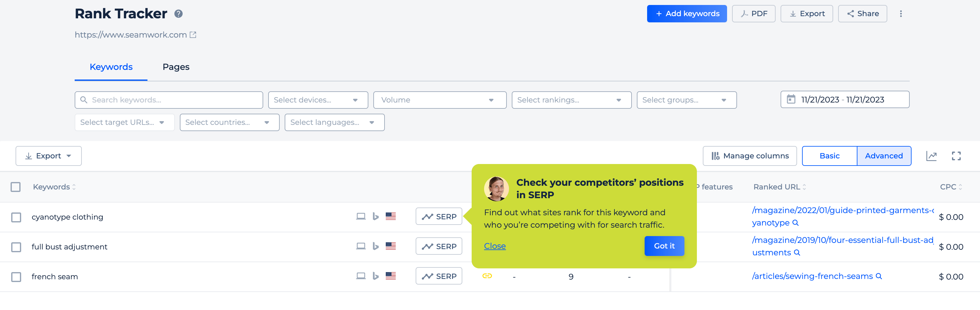Show the chart view icon
Image resolution: width=980 pixels, height=310 pixels.
click(931, 156)
